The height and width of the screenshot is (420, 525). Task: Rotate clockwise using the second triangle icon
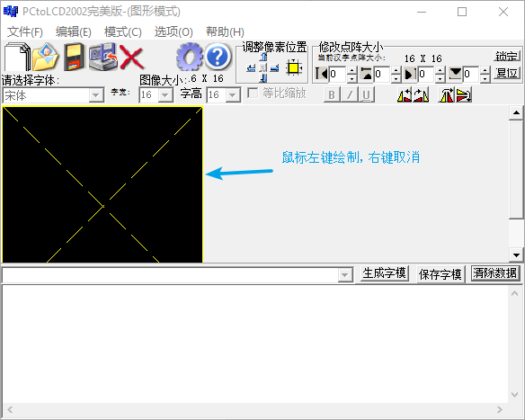pyautogui.click(x=421, y=95)
